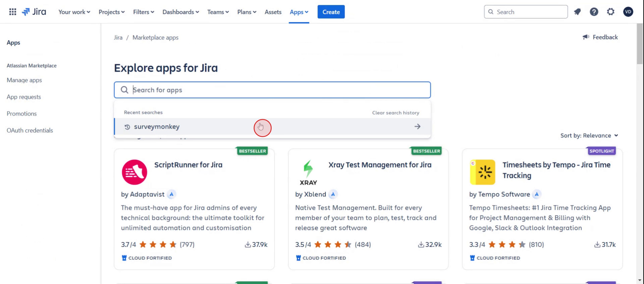Expand the Projects dropdown
Image resolution: width=644 pixels, height=284 pixels.
tap(112, 12)
